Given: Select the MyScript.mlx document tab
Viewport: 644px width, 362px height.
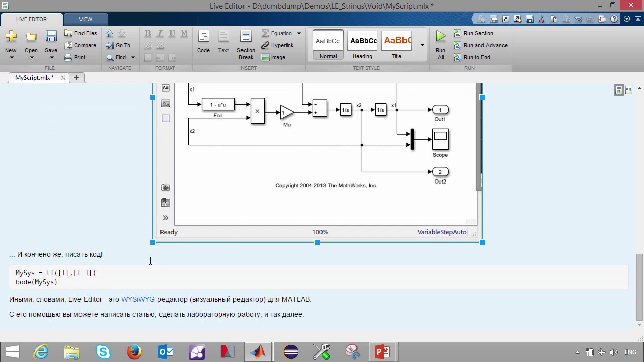Looking at the screenshot, I should [x=34, y=78].
